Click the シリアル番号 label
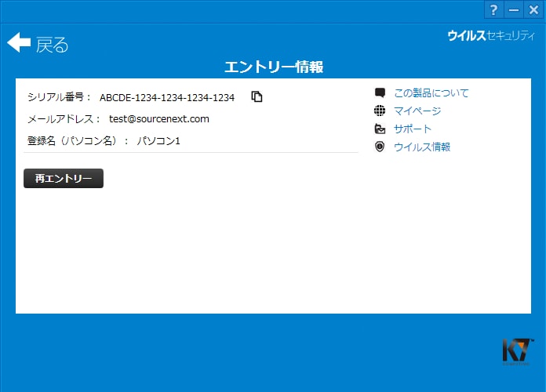 pos(59,97)
